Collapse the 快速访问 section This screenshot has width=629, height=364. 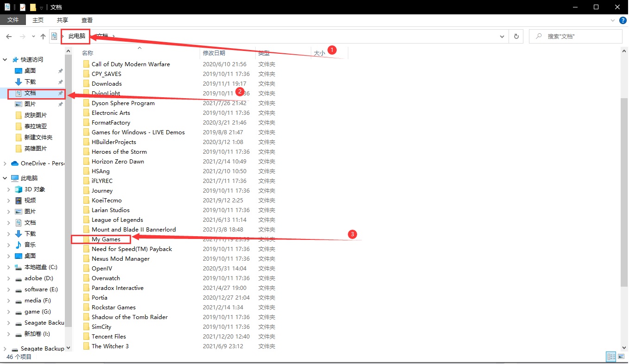point(5,60)
